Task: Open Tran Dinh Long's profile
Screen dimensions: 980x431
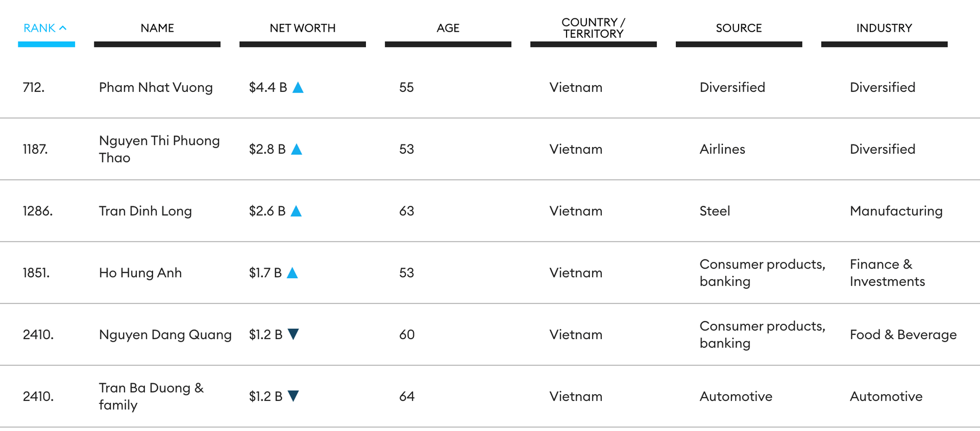Action: [x=145, y=211]
